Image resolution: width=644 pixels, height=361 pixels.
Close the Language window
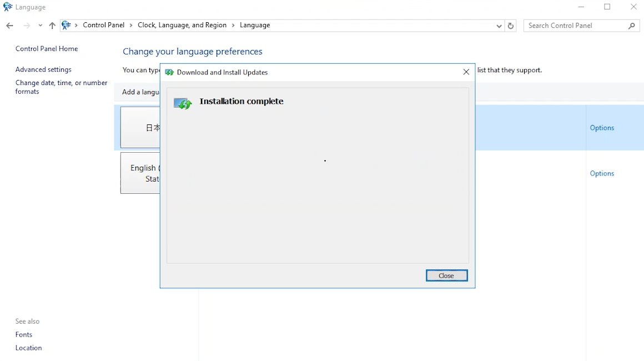tap(633, 7)
